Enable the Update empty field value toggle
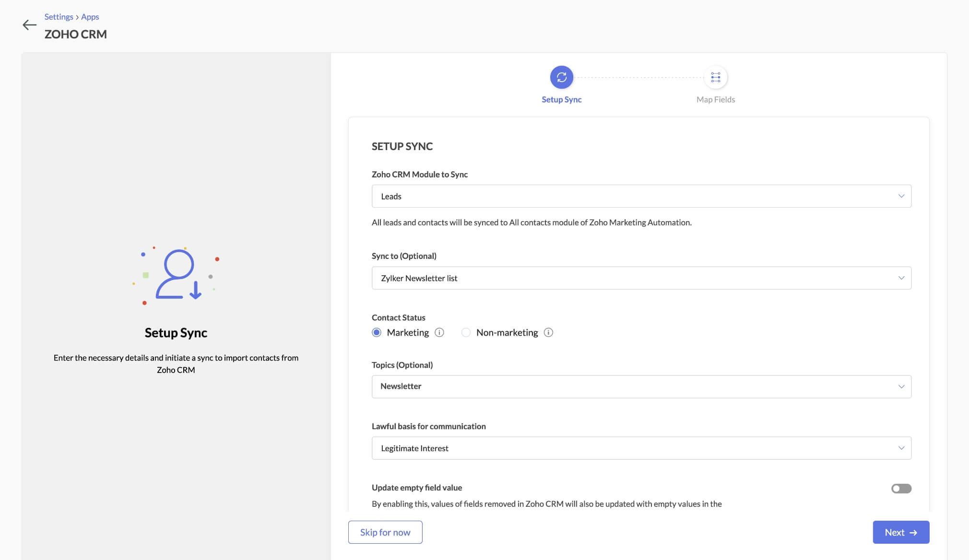 (x=901, y=488)
